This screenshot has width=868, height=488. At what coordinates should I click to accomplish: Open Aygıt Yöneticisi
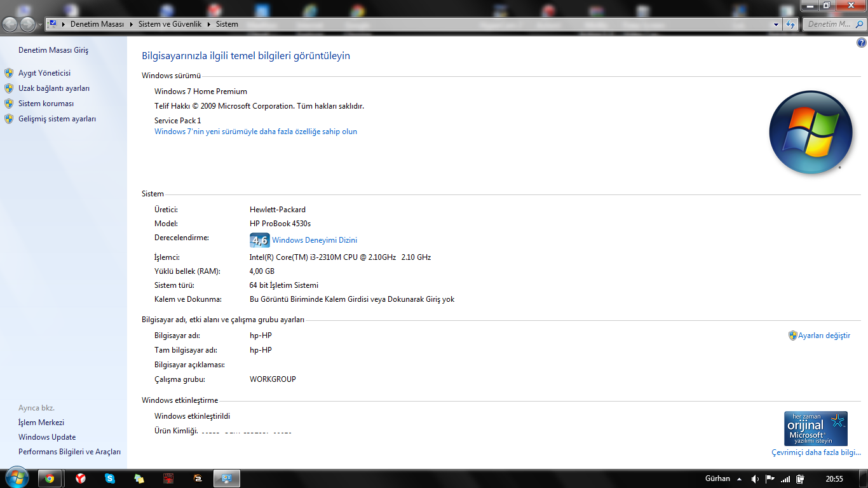pos(44,73)
